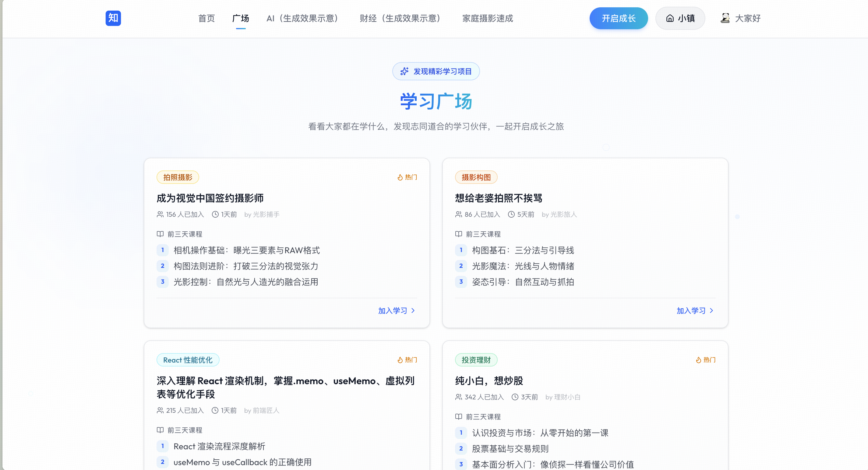Screen dimensions: 868x470
Task: Click the 开启成长 button
Action: pyautogui.click(x=619, y=18)
